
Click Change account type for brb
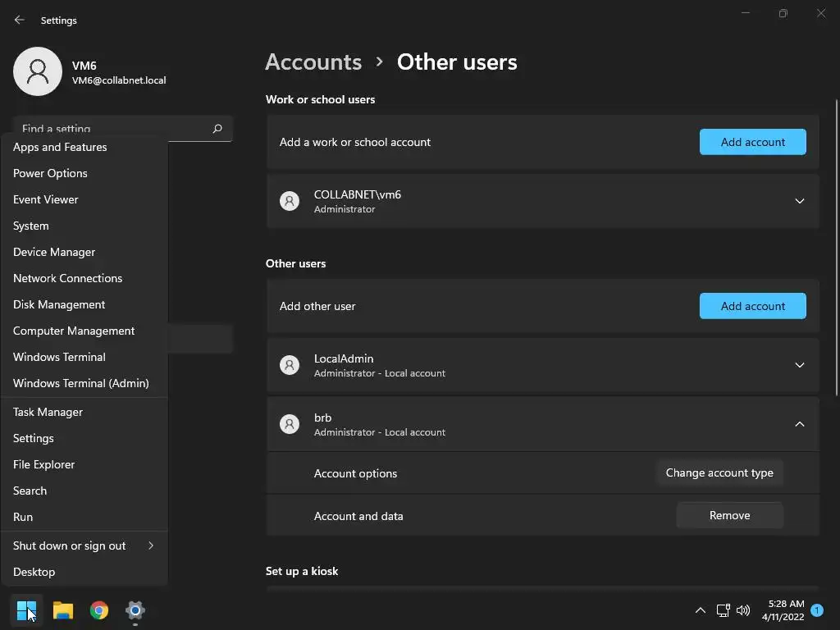[x=719, y=472]
